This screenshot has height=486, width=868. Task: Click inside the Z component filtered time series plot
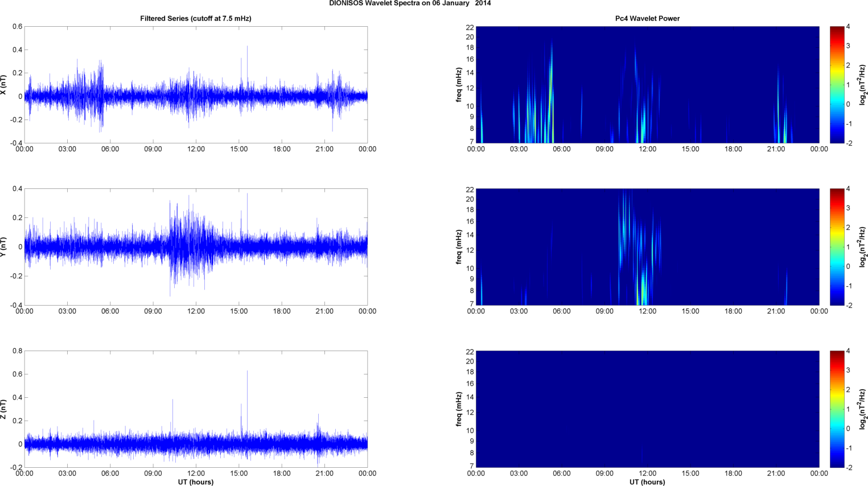coord(196,409)
